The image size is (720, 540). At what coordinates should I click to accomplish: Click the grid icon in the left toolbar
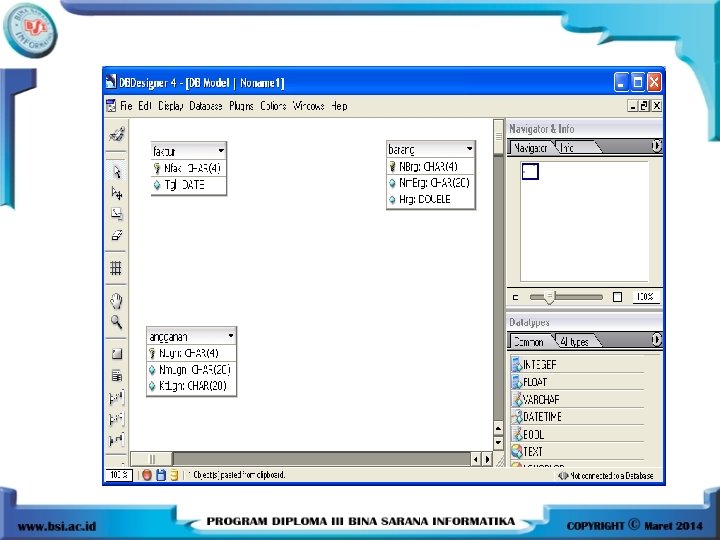point(116,268)
